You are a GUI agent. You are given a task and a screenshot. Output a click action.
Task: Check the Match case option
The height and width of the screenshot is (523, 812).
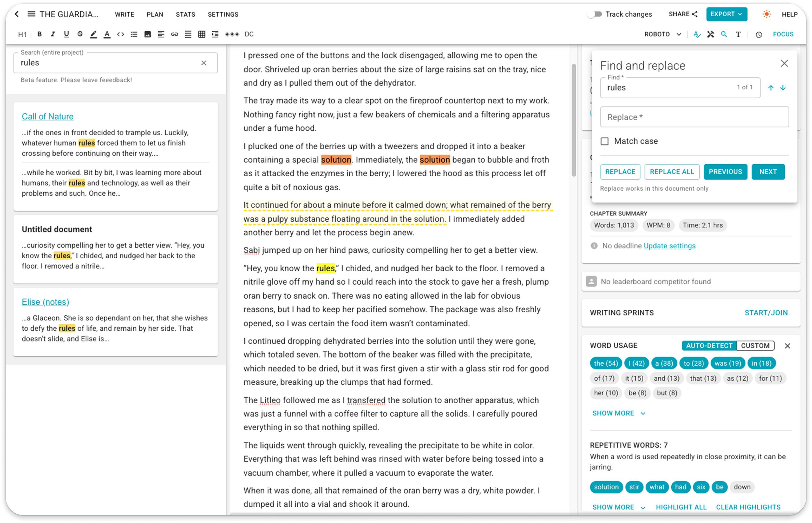coord(605,141)
